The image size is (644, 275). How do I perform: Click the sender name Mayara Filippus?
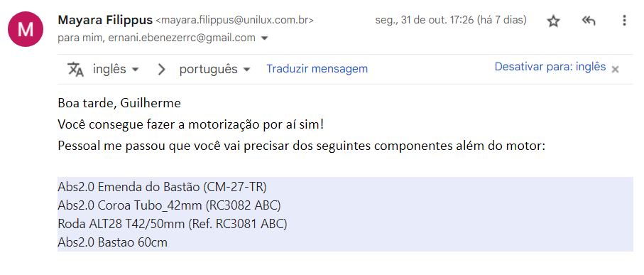[105, 20]
